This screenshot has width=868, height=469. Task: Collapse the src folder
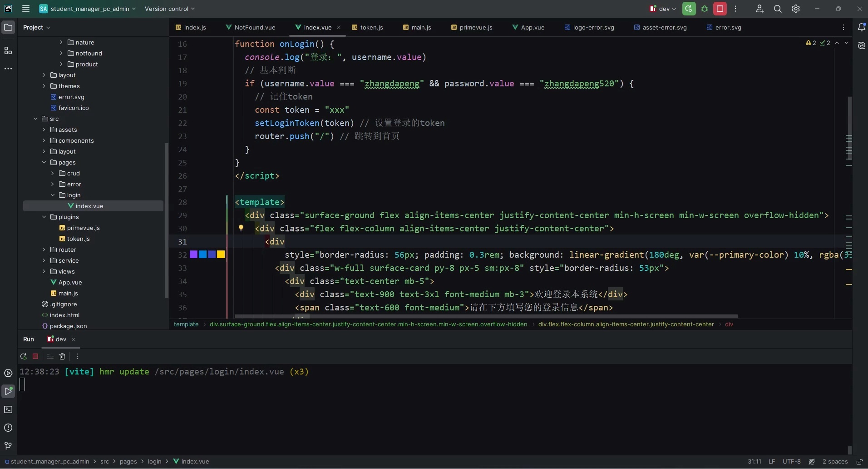[35, 119]
